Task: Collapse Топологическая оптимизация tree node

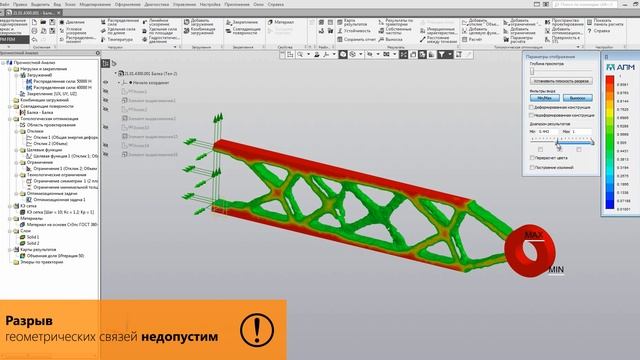Action: coord(10,119)
